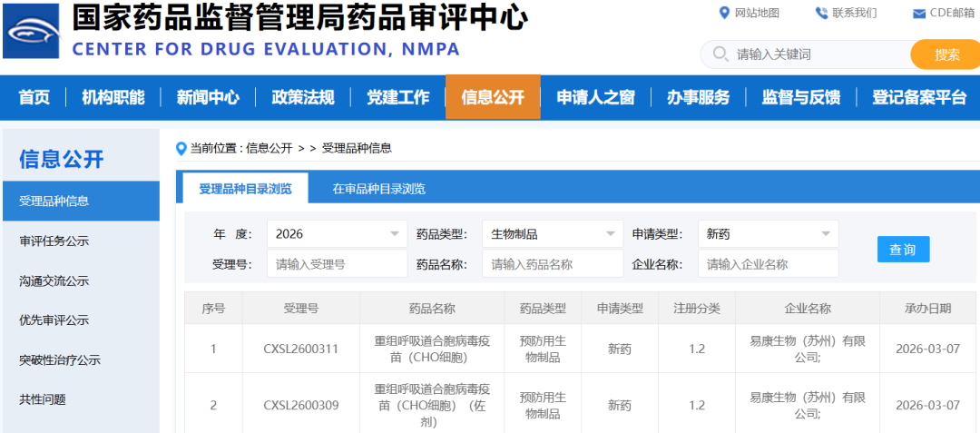This screenshot has width=980, height=433.
Task: Click the site map location pin icon
Action: tap(724, 13)
